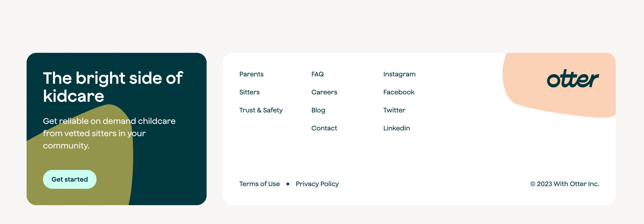Click the Contact footer link
This screenshot has height=224, width=644.
pos(324,128)
